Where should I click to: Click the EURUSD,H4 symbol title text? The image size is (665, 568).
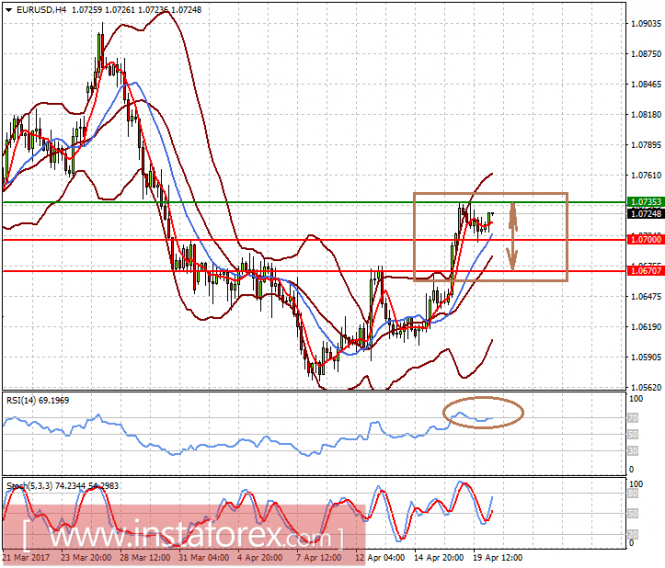point(41,9)
